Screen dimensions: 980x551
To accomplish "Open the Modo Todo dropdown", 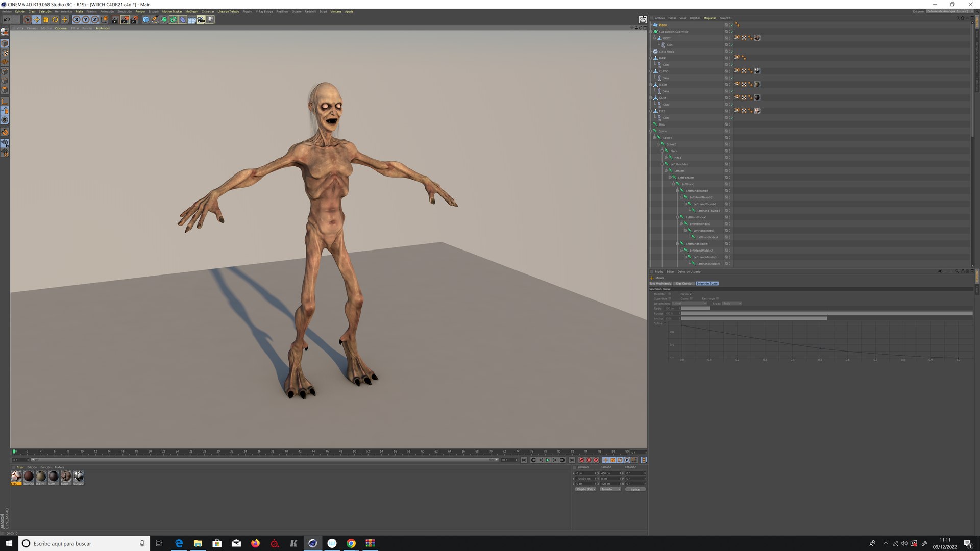I will tap(732, 304).
